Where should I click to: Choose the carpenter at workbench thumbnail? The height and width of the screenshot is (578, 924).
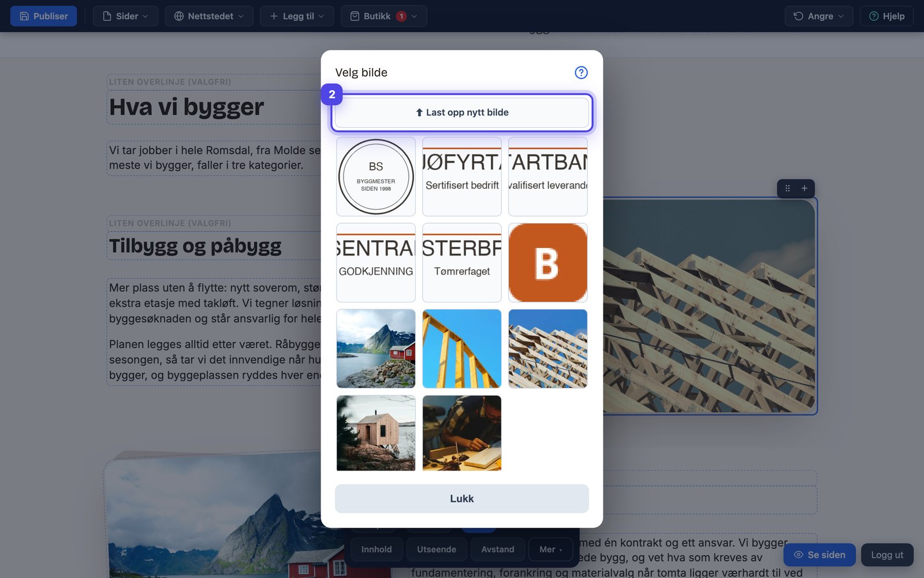tap(462, 433)
